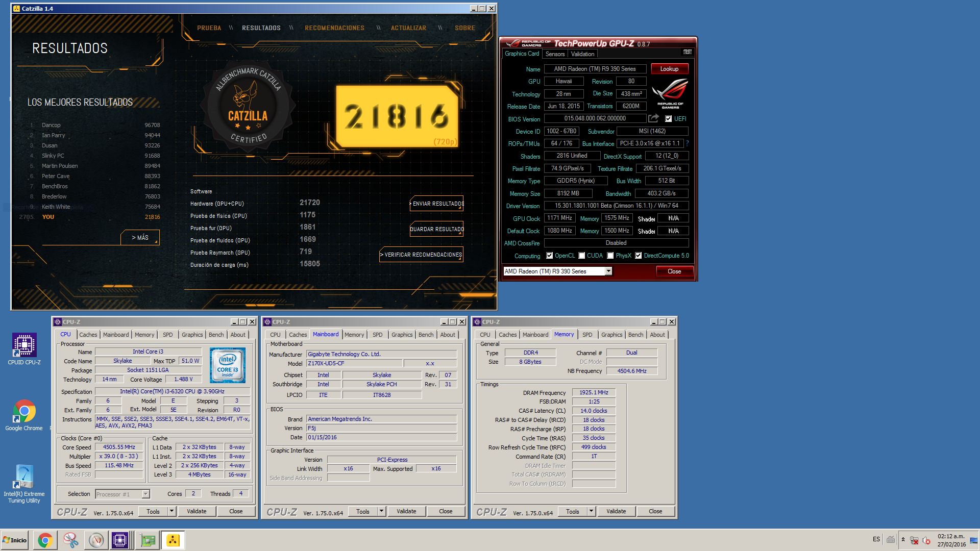Viewport: 980px width, 551px height.
Task: Open the Processor #1 selection dropdown
Action: click(x=145, y=494)
